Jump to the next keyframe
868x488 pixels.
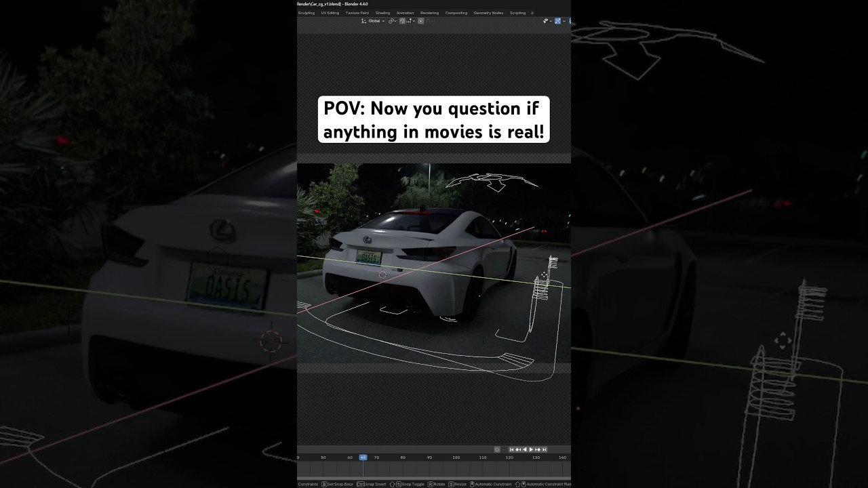click(x=538, y=449)
